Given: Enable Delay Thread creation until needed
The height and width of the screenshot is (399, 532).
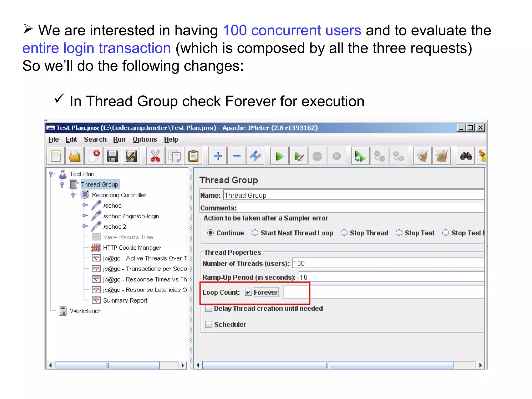Looking at the screenshot, I should click(x=209, y=309).
